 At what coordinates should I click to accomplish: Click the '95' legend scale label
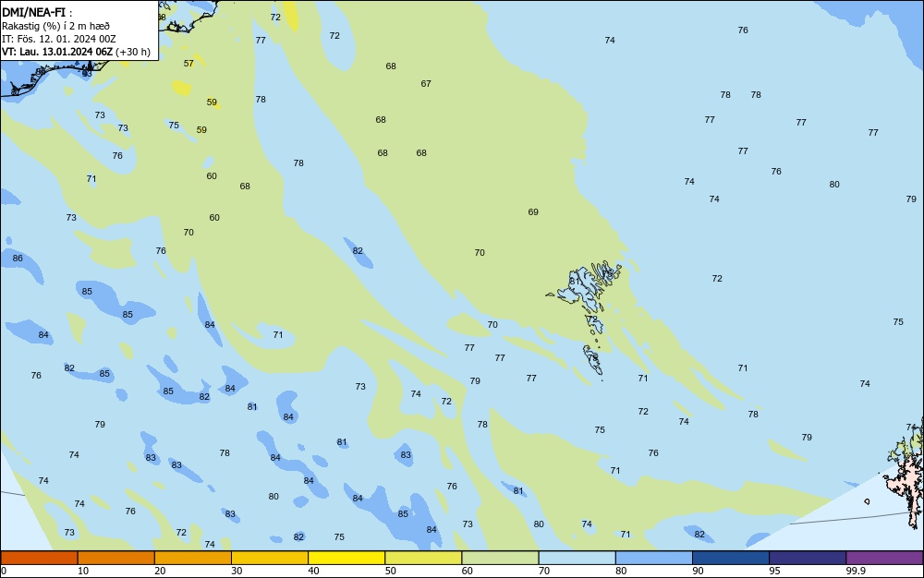click(774, 571)
